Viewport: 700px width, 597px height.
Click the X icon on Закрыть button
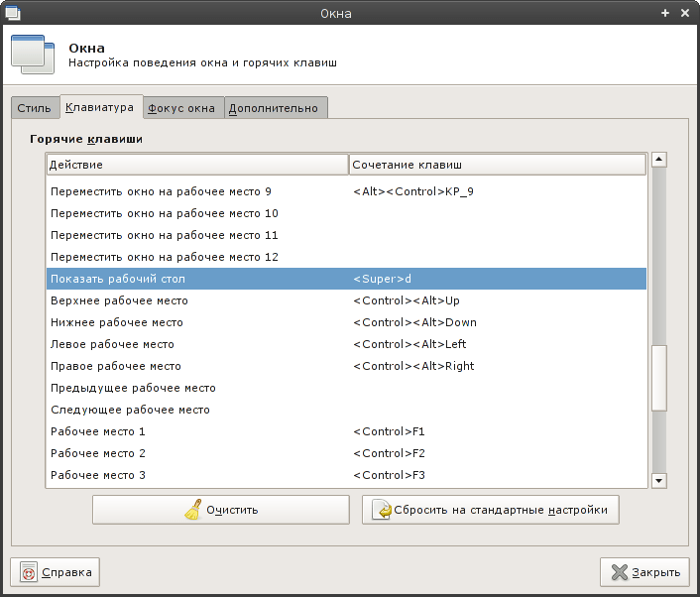pos(620,572)
